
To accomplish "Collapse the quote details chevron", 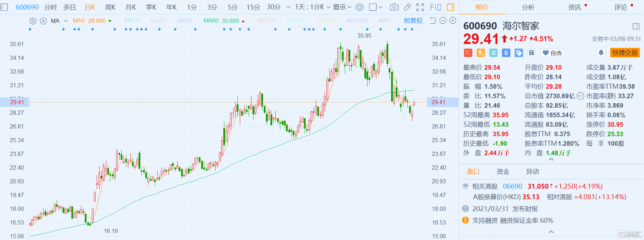I will point(551,159).
